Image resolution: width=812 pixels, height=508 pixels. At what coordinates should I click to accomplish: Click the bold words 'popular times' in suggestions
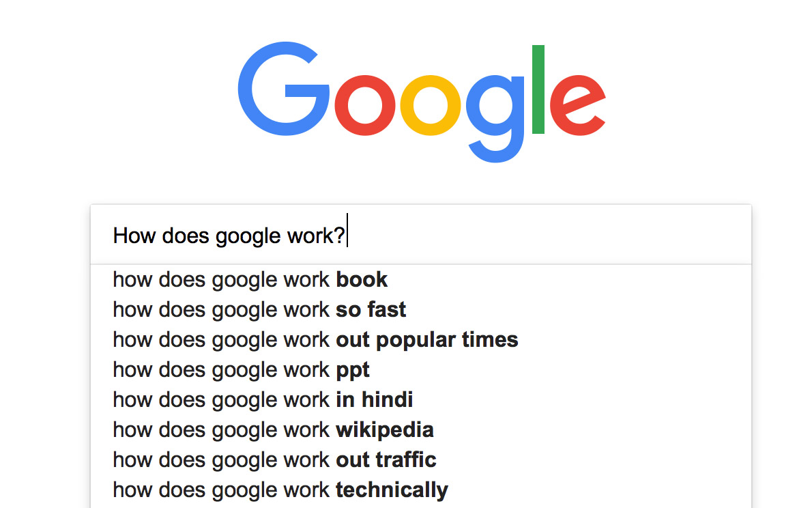[447, 340]
